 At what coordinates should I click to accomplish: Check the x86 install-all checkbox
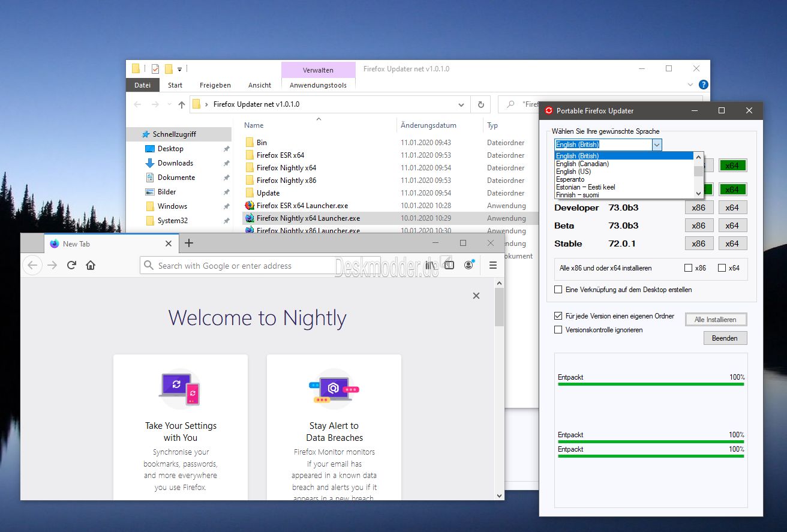coord(689,268)
